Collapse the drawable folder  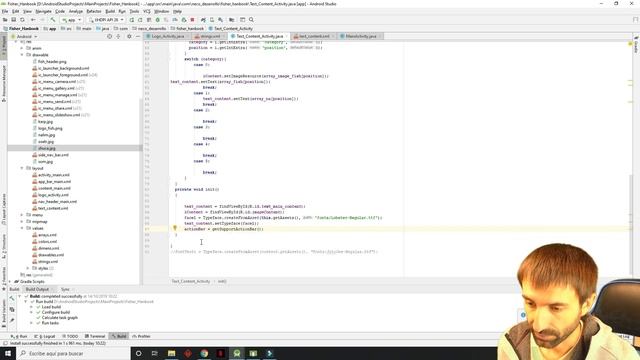pyautogui.click(x=22, y=55)
